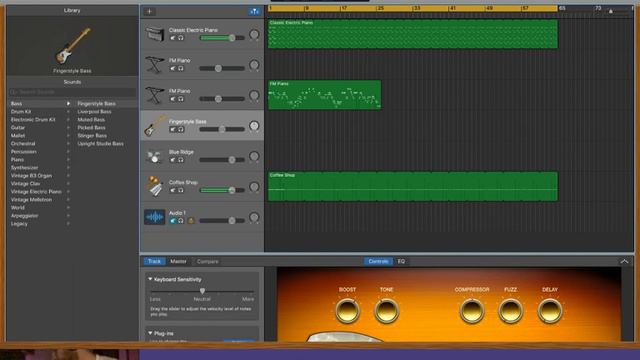Image resolution: width=640 pixels, height=360 pixels.
Task: Choose Fingerstyle Bass in sounds list
Action: 96,104
